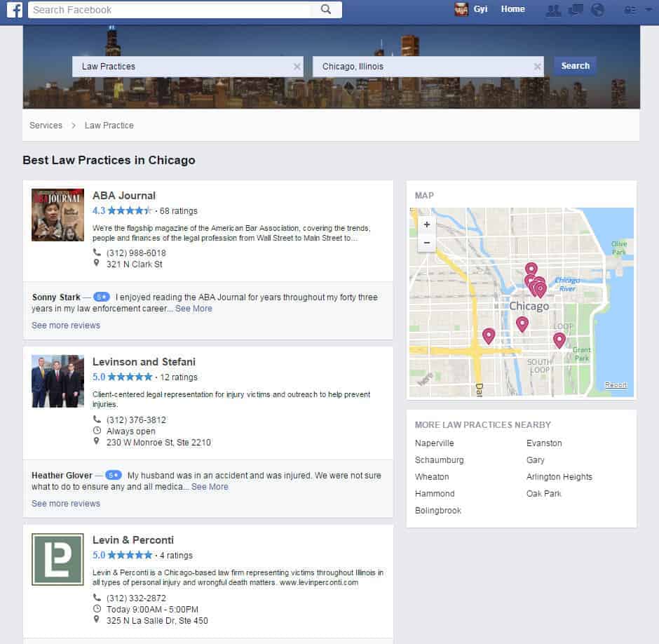Click the Services breadcrumb
The height and width of the screenshot is (644, 659).
coord(46,126)
